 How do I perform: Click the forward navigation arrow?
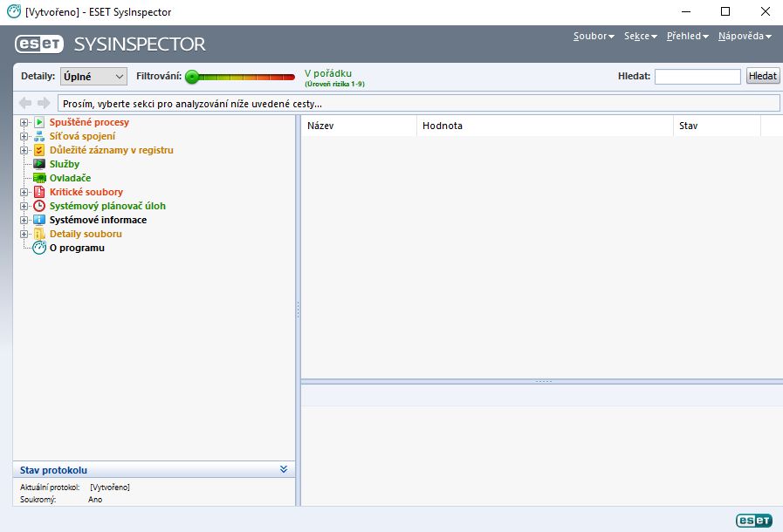(44, 103)
